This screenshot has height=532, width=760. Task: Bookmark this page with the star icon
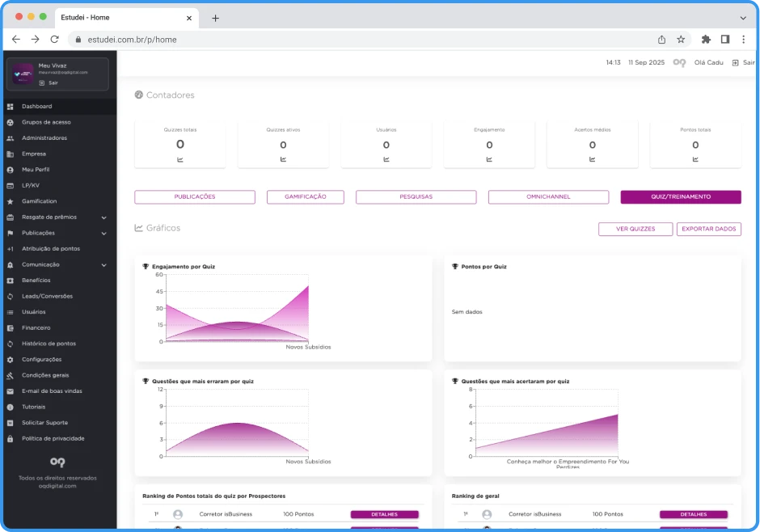click(681, 39)
